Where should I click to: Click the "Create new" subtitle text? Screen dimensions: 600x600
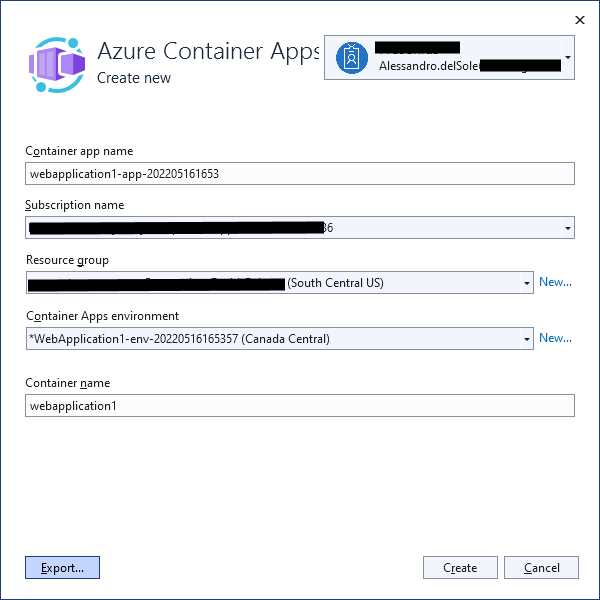point(134,78)
